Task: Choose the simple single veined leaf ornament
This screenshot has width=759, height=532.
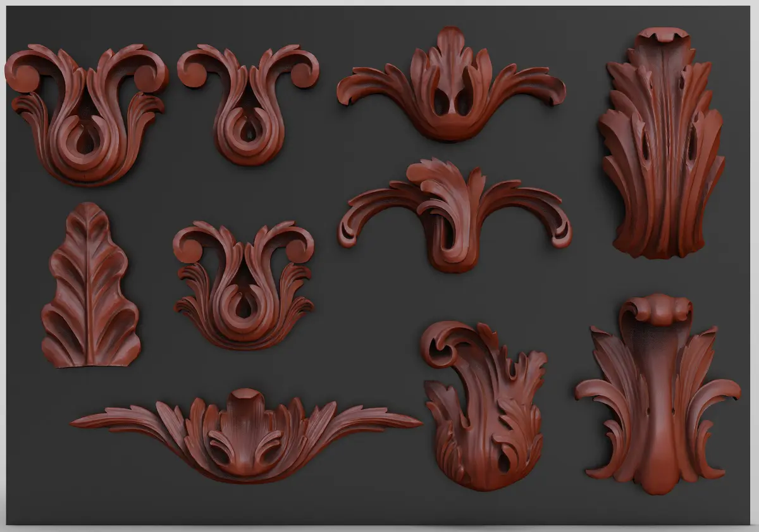Action: point(90,285)
